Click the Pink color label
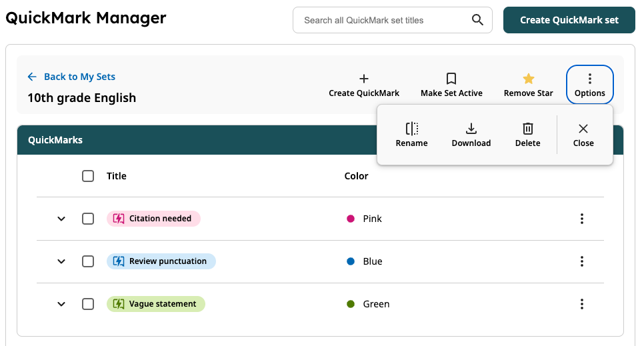 pyautogui.click(x=373, y=219)
